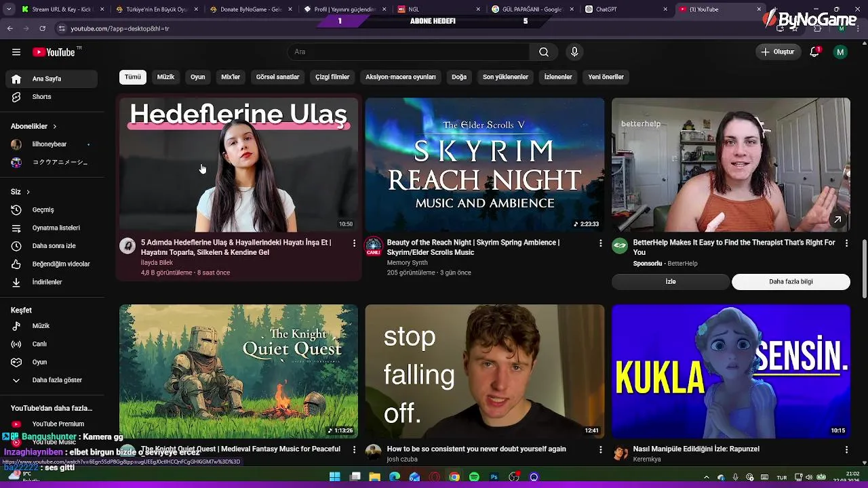The image size is (868, 488).
Task: Open options menu for BetterHelp ad
Action: [846, 243]
